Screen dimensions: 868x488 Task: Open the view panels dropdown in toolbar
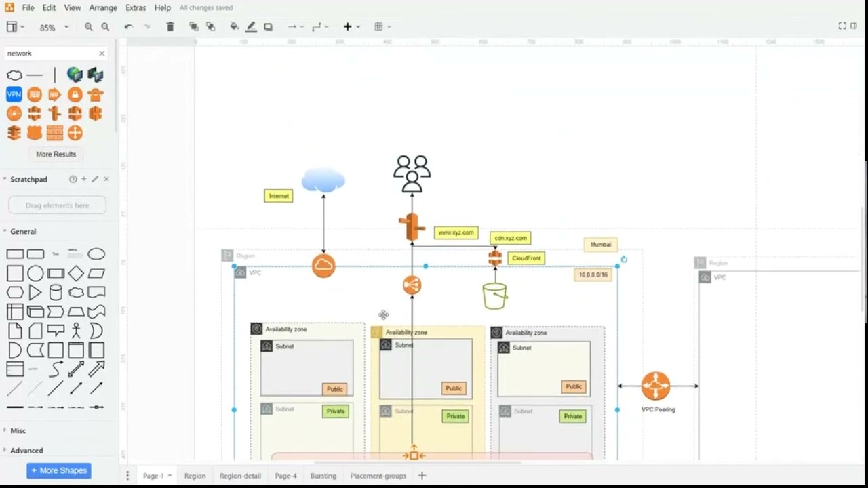(15, 27)
